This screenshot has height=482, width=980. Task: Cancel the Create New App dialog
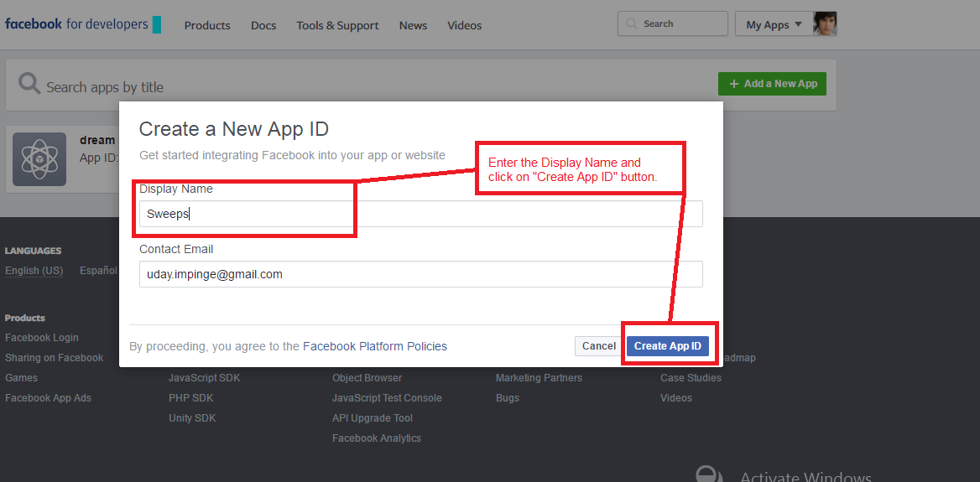pyautogui.click(x=599, y=346)
